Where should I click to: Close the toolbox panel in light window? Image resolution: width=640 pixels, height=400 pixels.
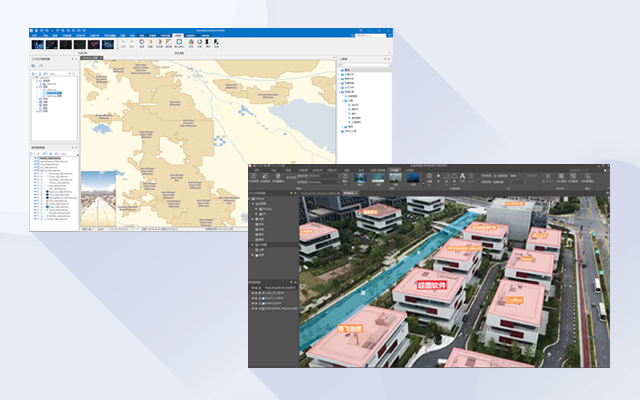[x=389, y=59]
